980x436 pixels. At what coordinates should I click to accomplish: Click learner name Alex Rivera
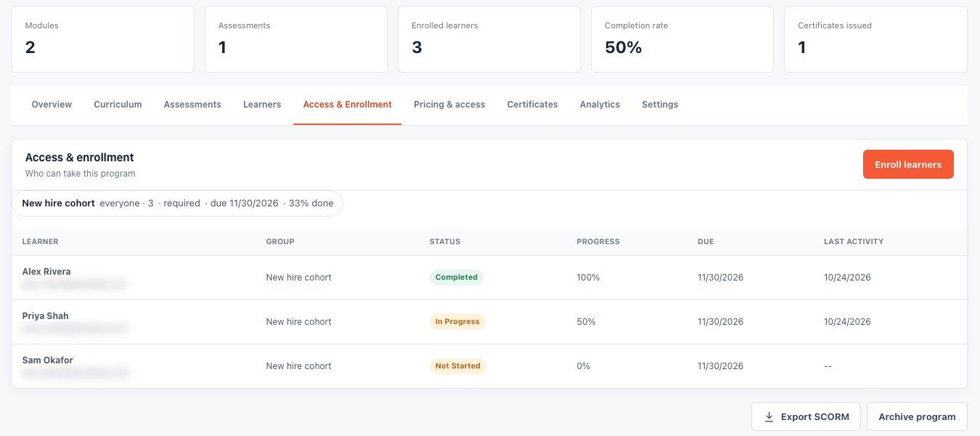[x=46, y=272]
